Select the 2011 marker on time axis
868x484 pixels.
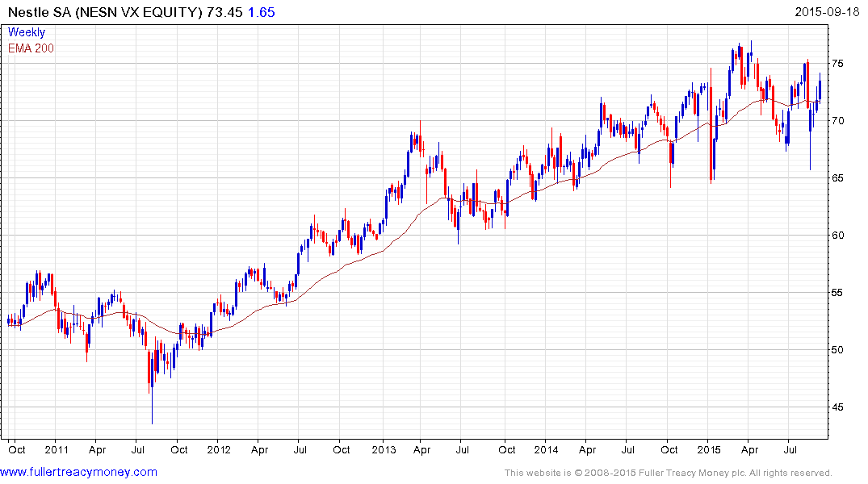coord(56,449)
